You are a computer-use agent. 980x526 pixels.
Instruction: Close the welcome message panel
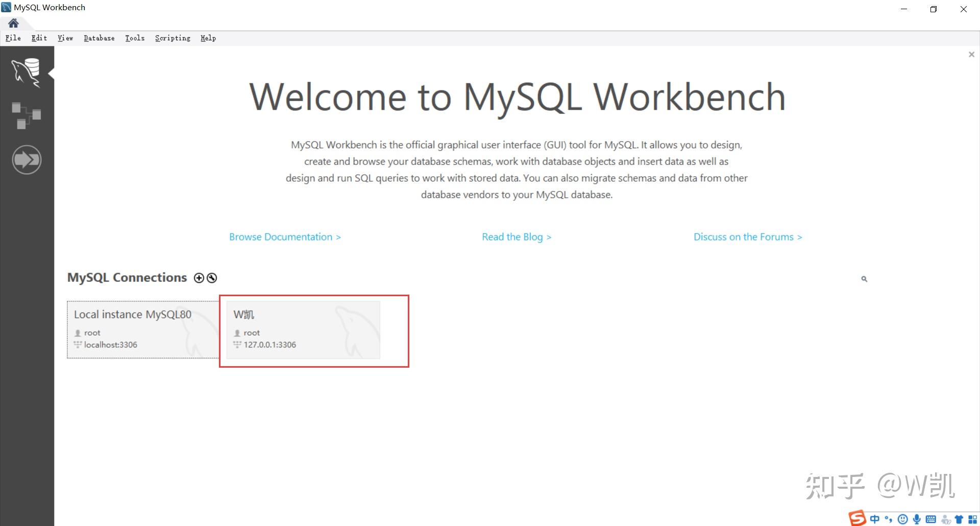point(971,55)
